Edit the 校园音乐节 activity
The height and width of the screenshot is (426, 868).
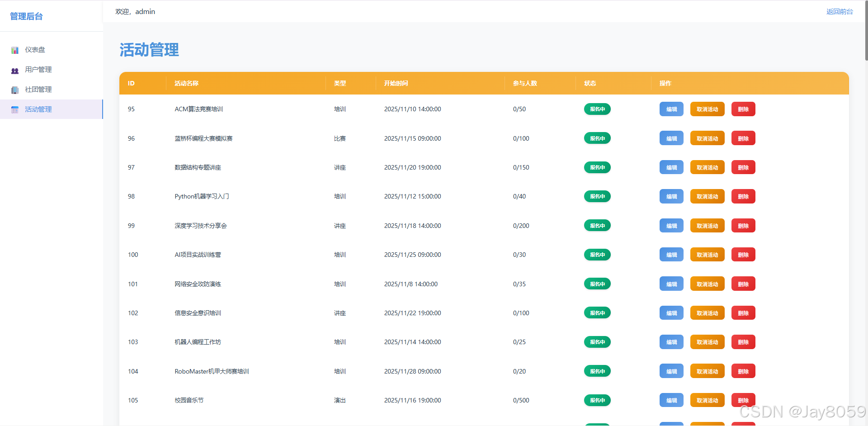coord(671,400)
